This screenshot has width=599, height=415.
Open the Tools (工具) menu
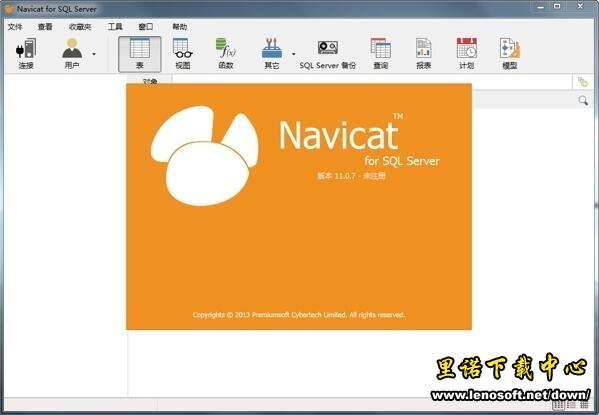click(115, 27)
